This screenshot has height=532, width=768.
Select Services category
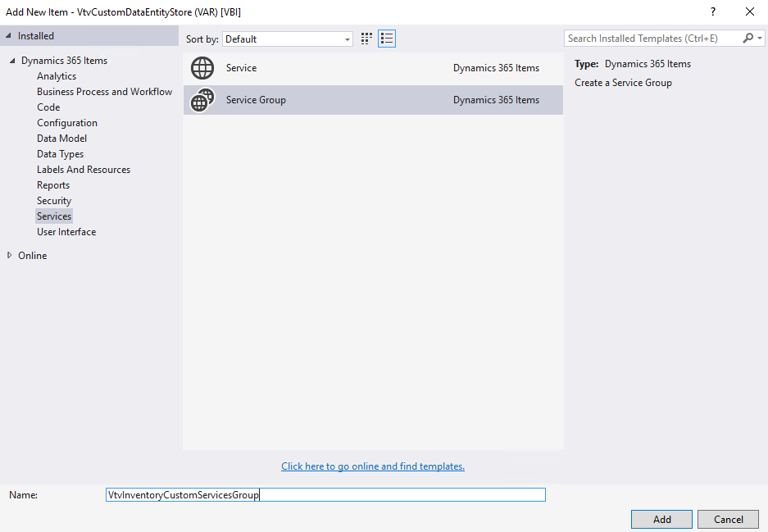tap(54, 216)
